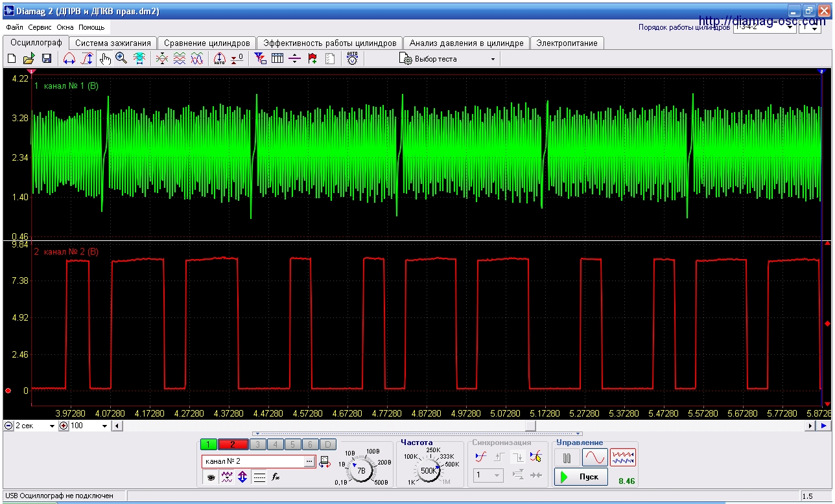This screenshot has height=504, width=835.
Task: Save the file with the floppy disk icon
Action: [x=47, y=59]
